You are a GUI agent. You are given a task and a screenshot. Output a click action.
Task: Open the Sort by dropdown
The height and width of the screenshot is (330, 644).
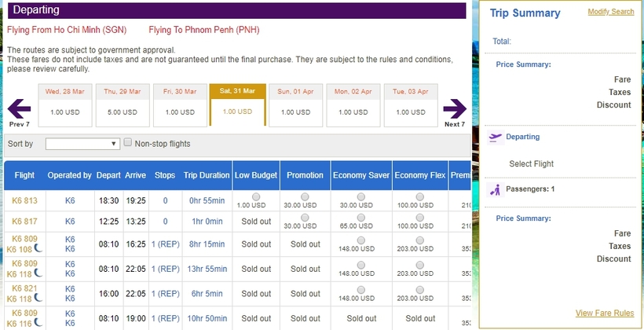tap(82, 144)
